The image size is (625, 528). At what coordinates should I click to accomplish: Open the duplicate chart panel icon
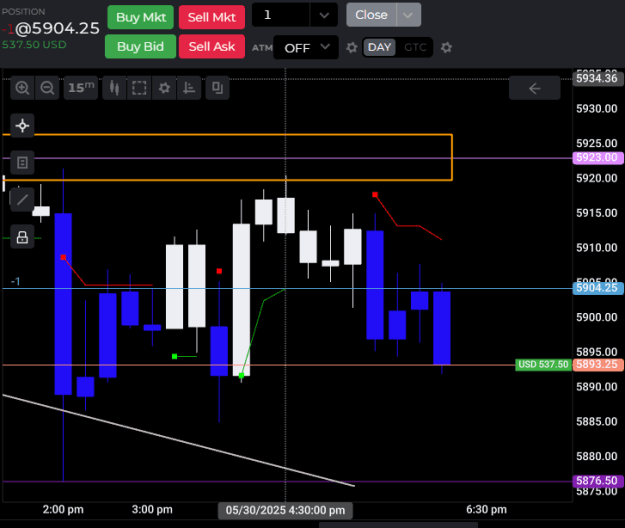coord(218,88)
